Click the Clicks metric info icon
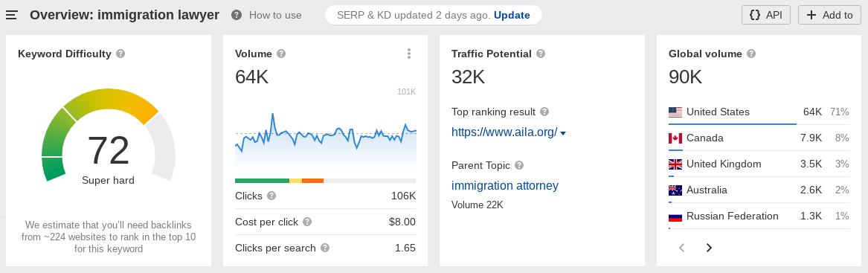Viewport: 868px width, 273px height. click(x=271, y=196)
